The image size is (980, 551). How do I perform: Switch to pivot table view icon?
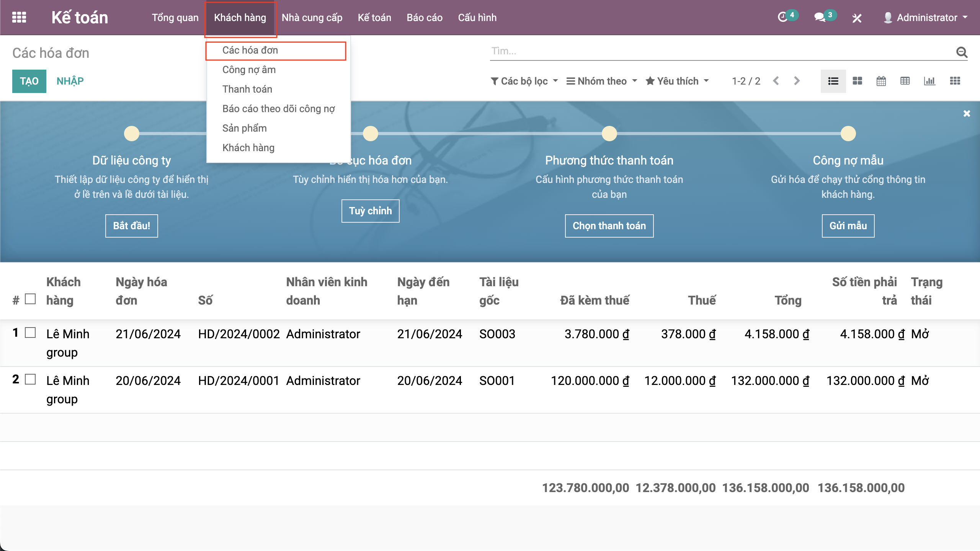click(x=905, y=81)
